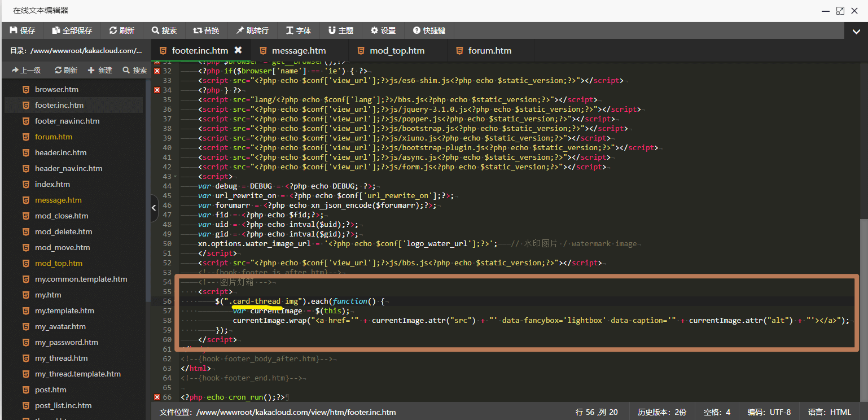Click the error marker on line 34
868x420 pixels.
[157, 90]
